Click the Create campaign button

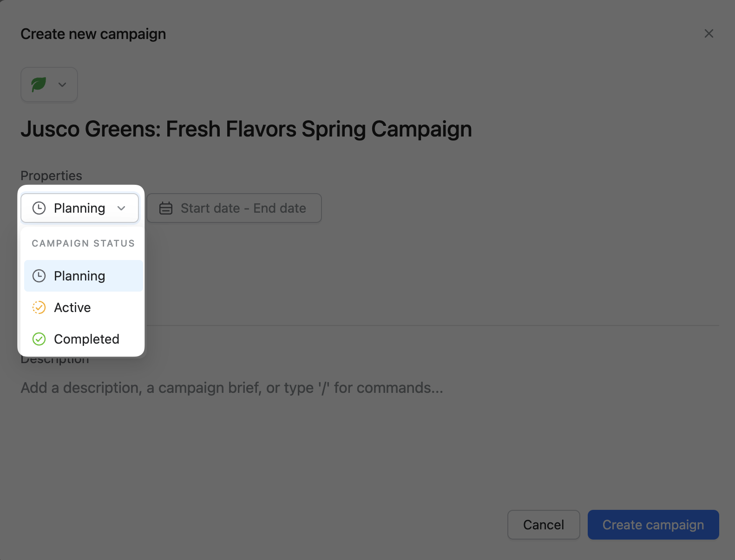click(653, 525)
